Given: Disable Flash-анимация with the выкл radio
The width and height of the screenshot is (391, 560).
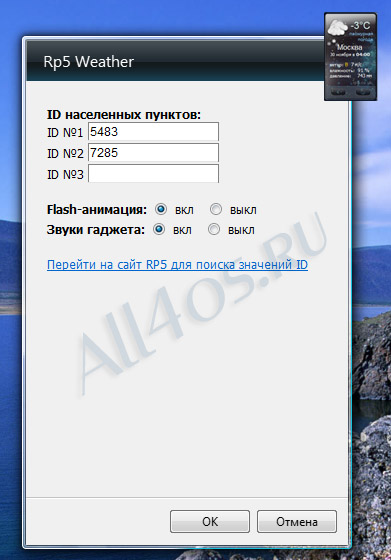Looking at the screenshot, I should pos(216,209).
